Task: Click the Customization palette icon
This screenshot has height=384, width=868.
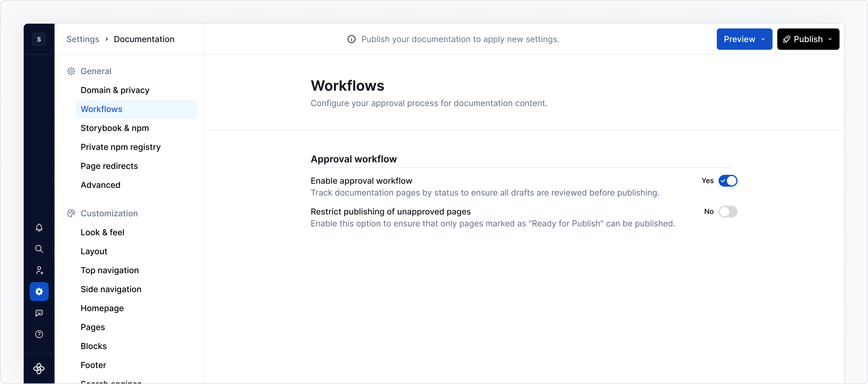Action: point(71,213)
